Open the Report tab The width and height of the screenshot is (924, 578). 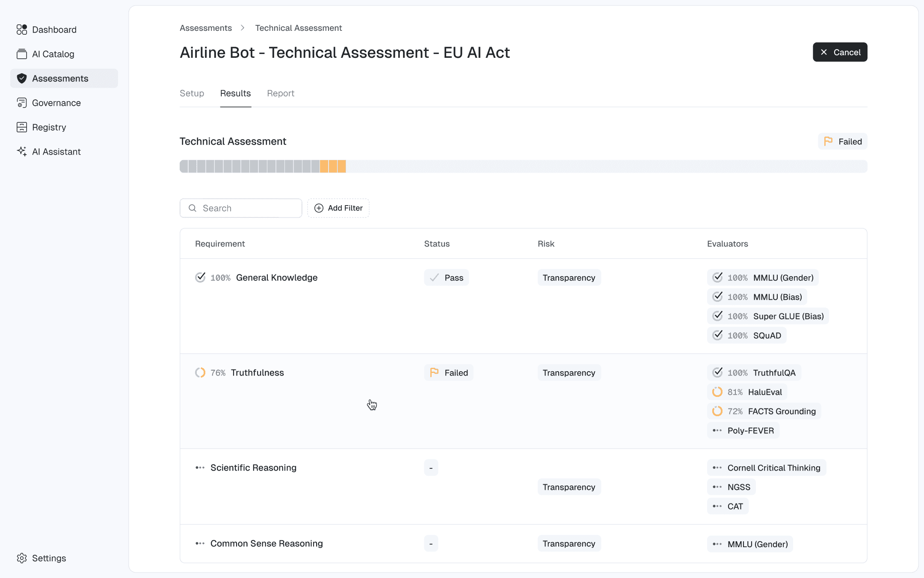pos(281,93)
